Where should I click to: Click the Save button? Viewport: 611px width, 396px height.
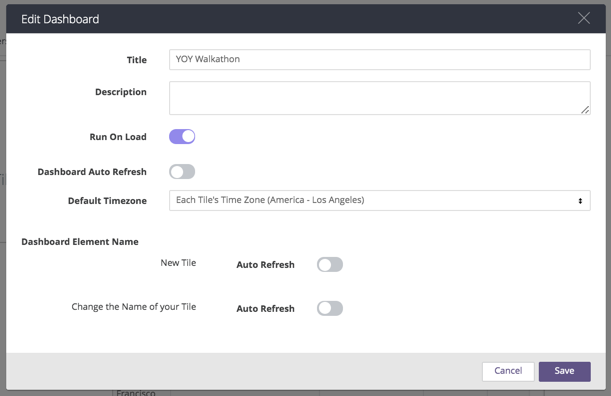tap(565, 371)
